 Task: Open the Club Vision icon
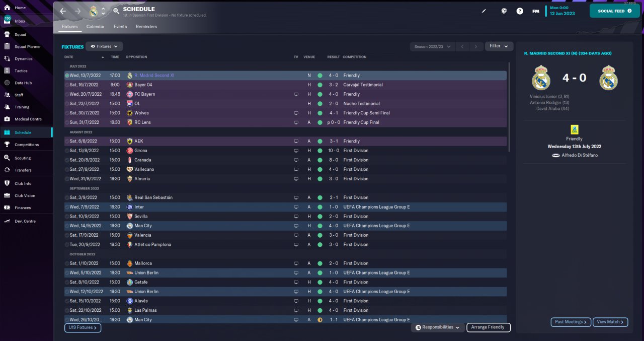[7, 196]
